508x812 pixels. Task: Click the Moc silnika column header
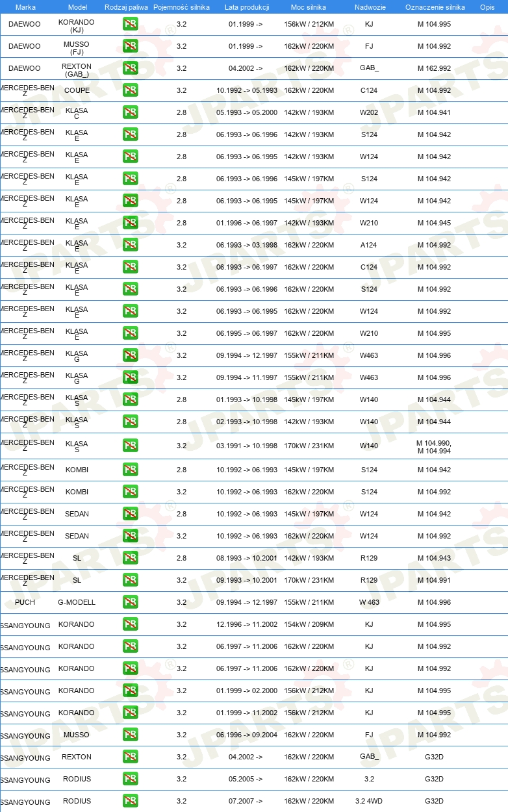click(309, 7)
